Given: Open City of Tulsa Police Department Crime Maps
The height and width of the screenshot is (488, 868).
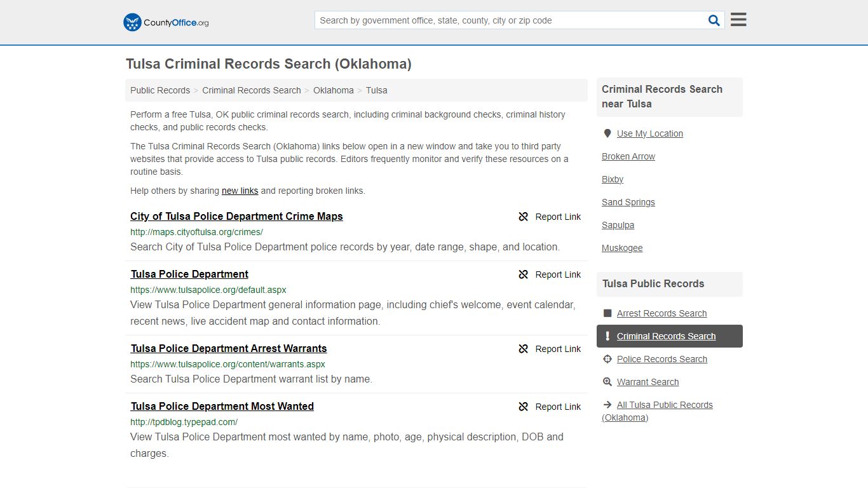Looking at the screenshot, I should click(x=236, y=216).
